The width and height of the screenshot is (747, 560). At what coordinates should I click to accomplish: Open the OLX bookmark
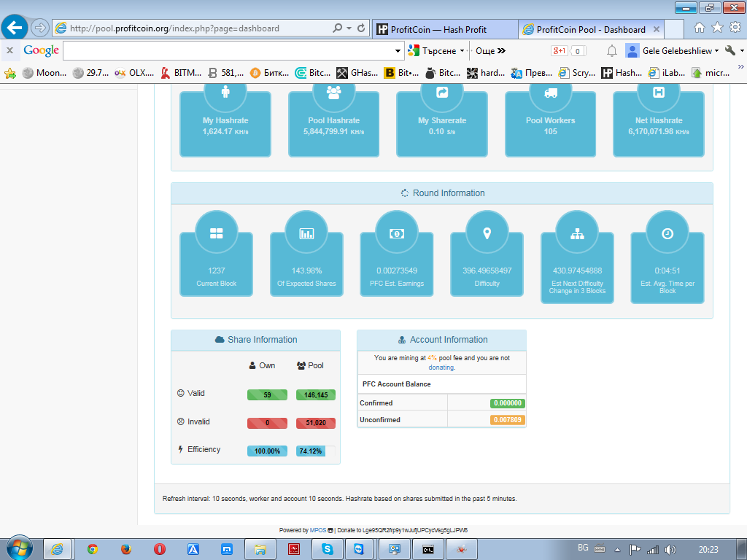(134, 73)
